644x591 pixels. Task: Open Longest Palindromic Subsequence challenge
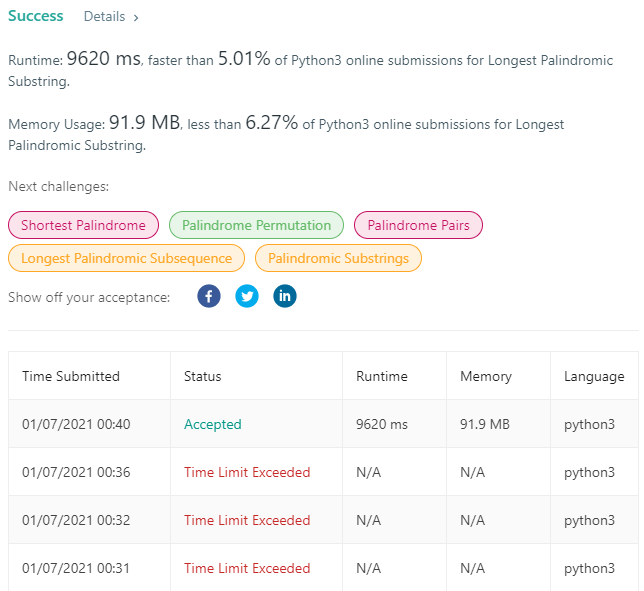pos(126,258)
